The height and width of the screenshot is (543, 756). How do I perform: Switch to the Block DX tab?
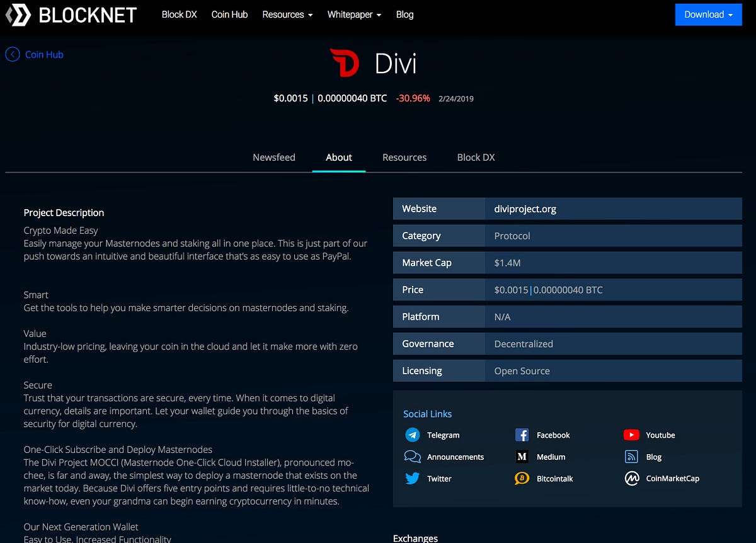pos(476,157)
